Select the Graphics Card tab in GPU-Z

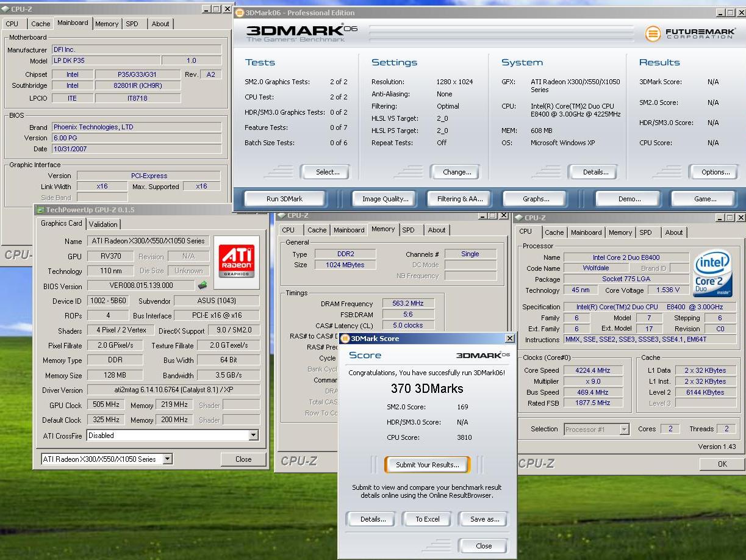tap(61, 223)
